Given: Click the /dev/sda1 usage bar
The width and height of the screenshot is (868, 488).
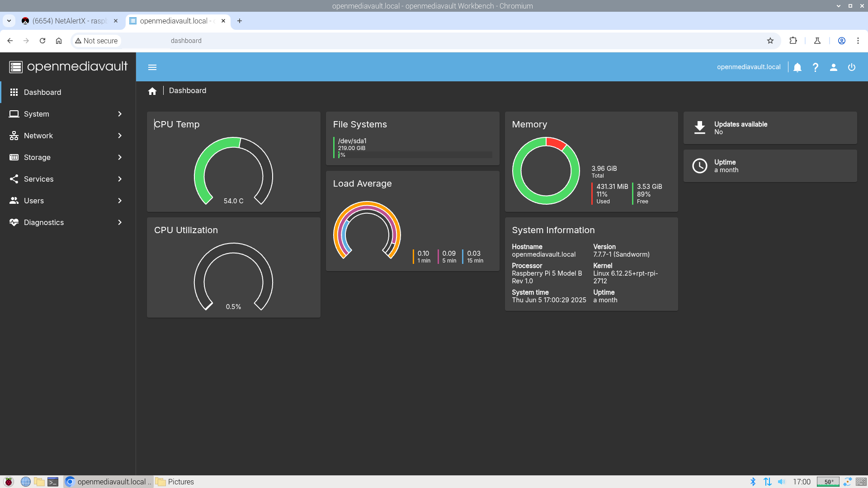Looking at the screenshot, I should 415,155.
